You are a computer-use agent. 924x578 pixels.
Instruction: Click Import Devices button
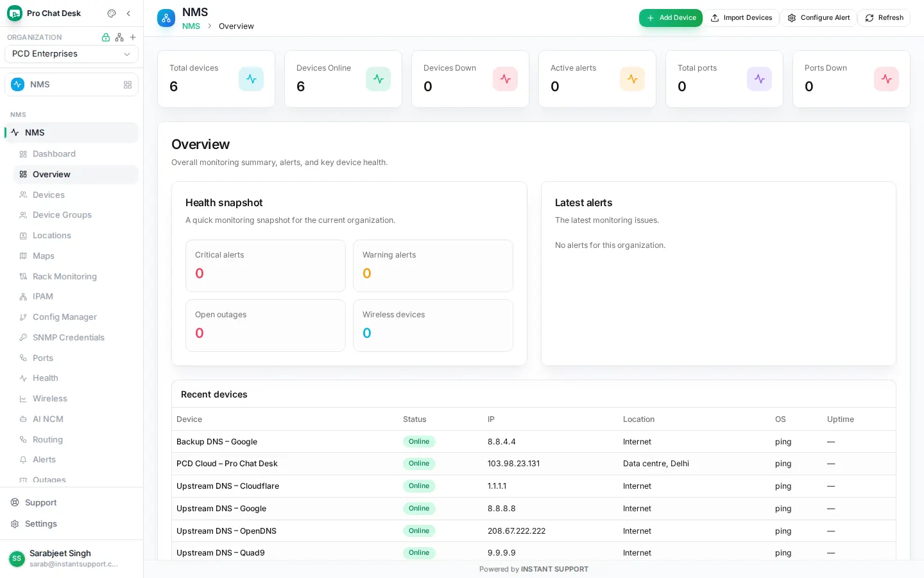click(741, 18)
